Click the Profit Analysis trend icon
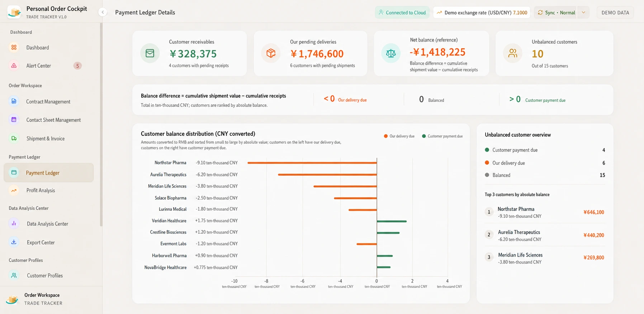This screenshot has width=644, height=314. coord(14,190)
